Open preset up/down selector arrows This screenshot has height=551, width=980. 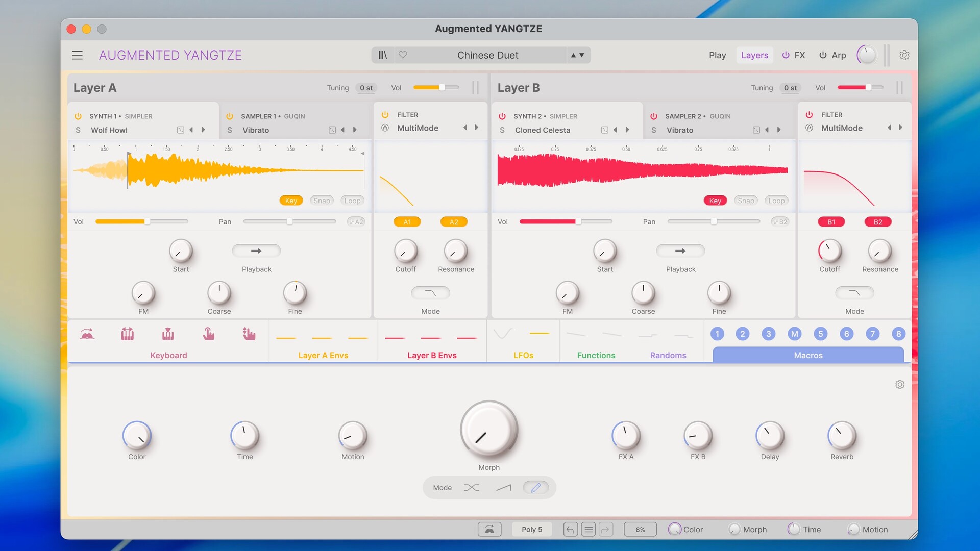pyautogui.click(x=577, y=55)
